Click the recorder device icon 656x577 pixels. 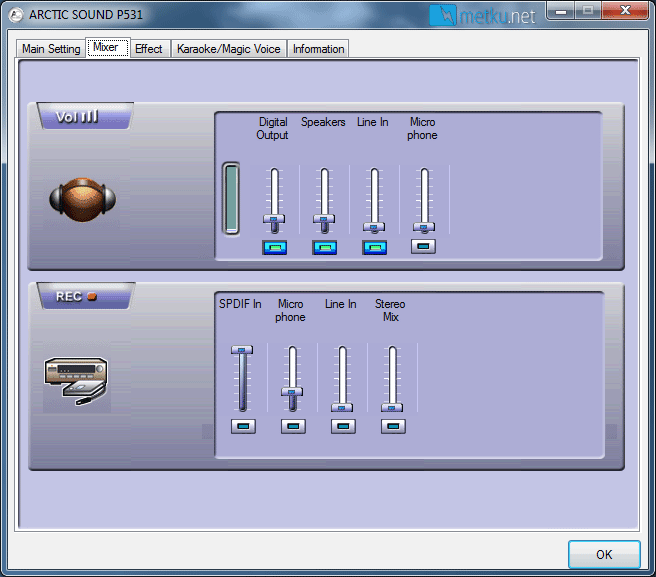pos(76,381)
